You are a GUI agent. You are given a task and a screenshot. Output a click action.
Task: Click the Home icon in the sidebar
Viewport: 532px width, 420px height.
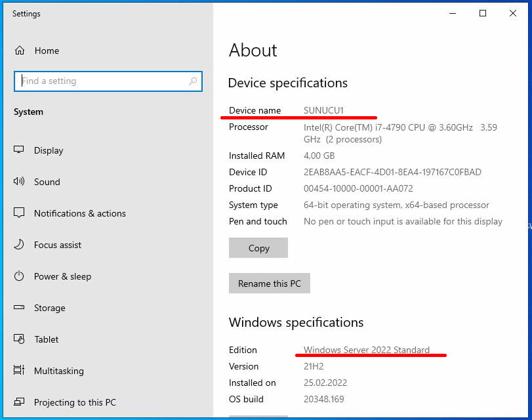point(20,51)
